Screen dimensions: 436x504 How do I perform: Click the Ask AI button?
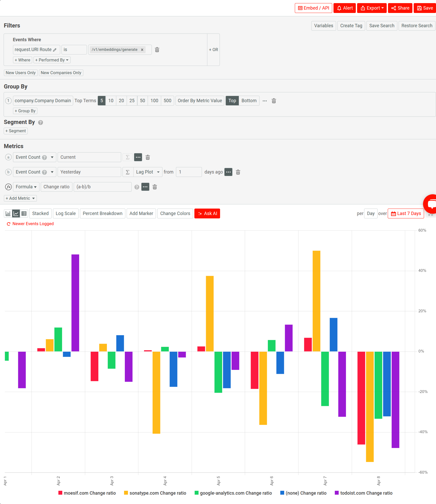tap(207, 213)
